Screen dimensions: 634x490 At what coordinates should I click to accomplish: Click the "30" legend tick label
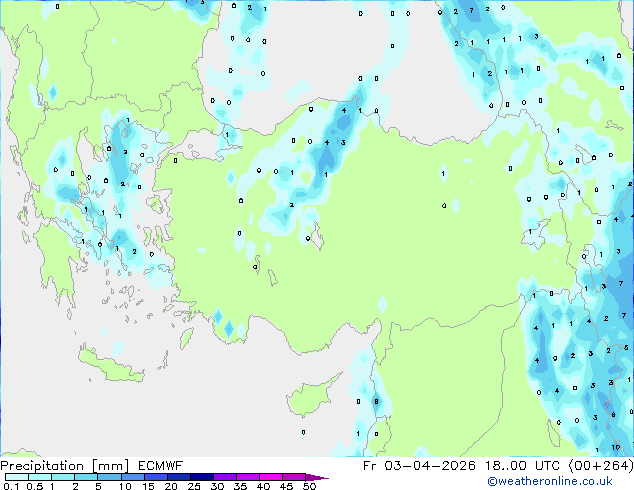(217, 486)
